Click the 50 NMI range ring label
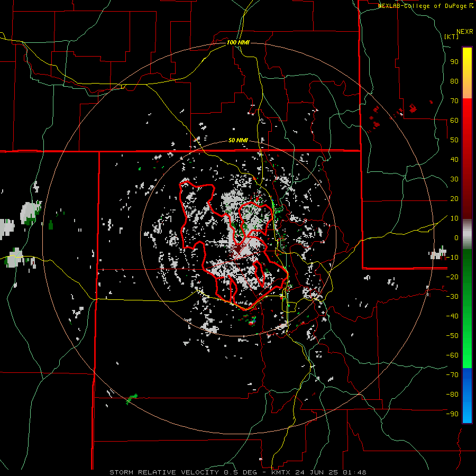This screenshot has height=476, width=476. (238, 140)
